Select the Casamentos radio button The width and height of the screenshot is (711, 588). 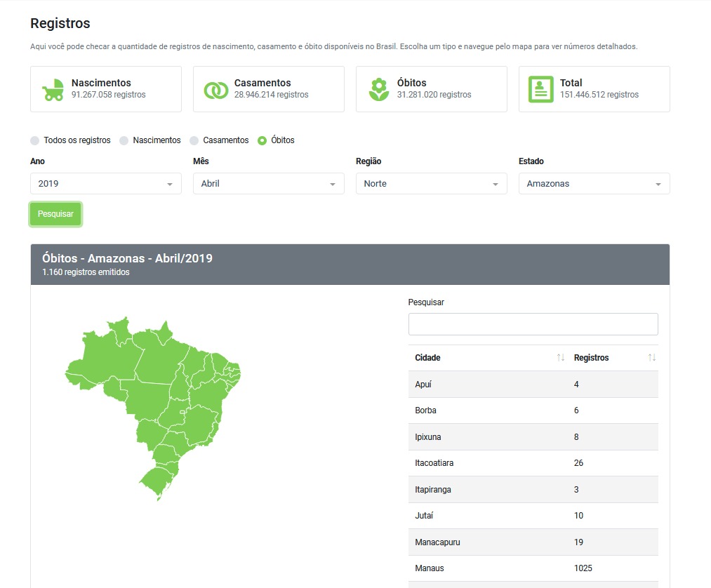click(x=194, y=140)
